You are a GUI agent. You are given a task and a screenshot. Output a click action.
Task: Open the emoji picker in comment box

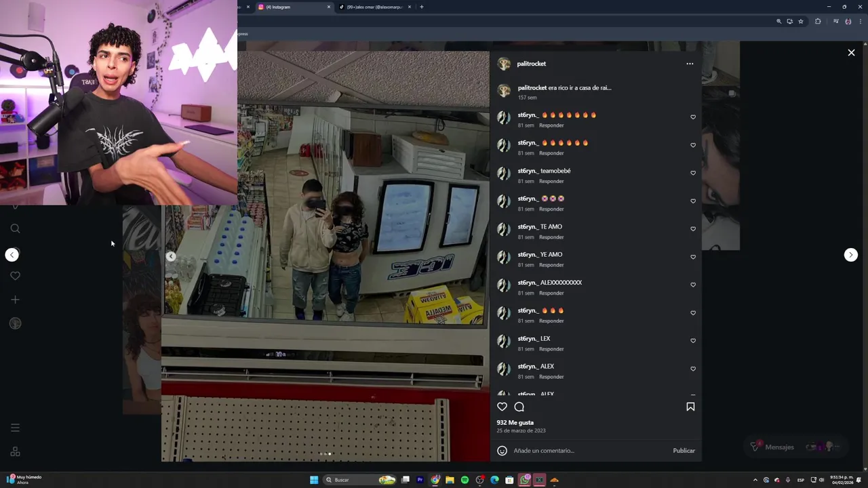(502, 451)
